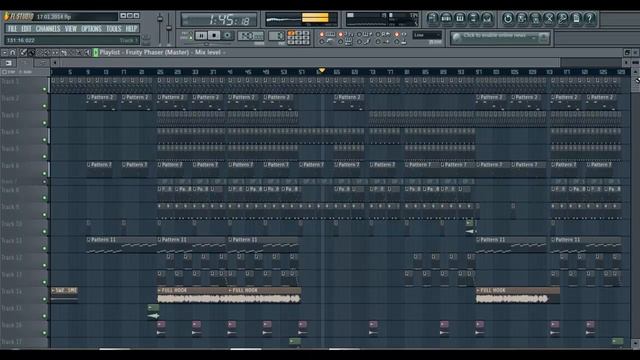
Task: Open the piano roll shortcut icon
Action: [x=460, y=18]
